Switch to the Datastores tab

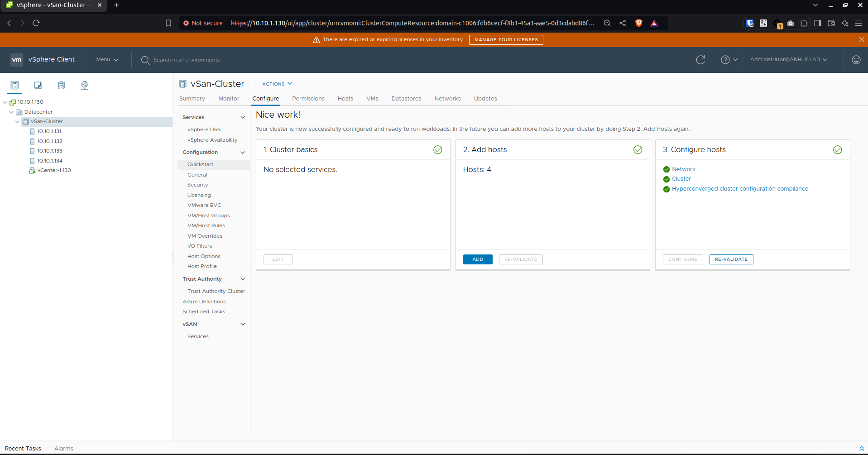[406, 99]
